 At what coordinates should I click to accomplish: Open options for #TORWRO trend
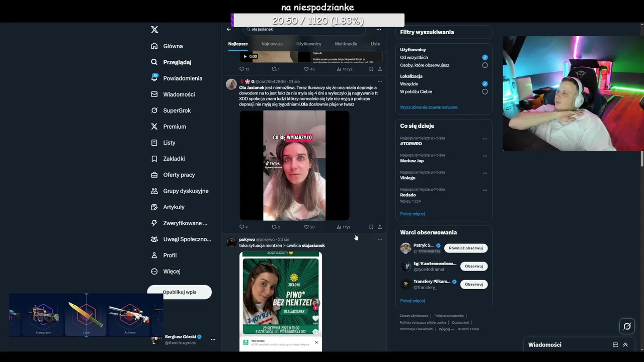(x=485, y=139)
